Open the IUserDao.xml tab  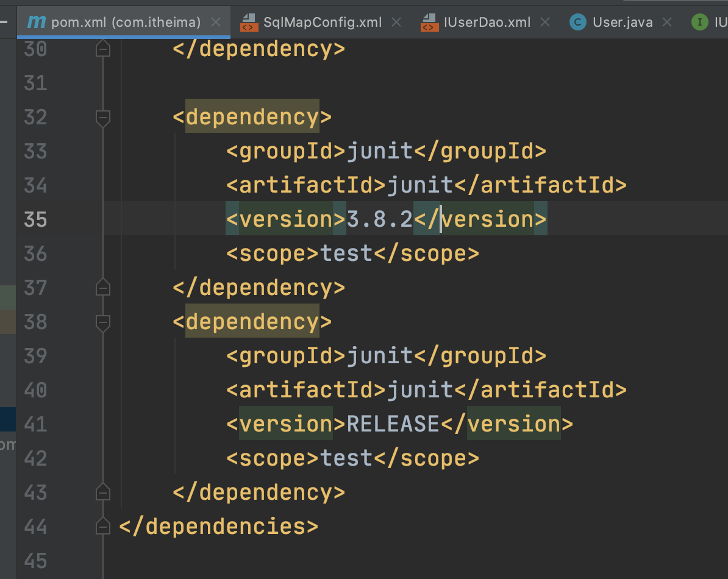pos(487,22)
